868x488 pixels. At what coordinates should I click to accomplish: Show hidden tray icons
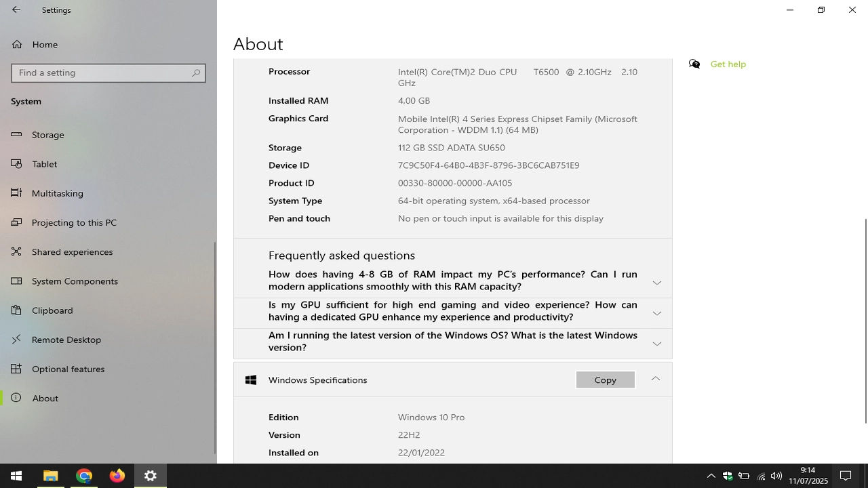[711, 476]
